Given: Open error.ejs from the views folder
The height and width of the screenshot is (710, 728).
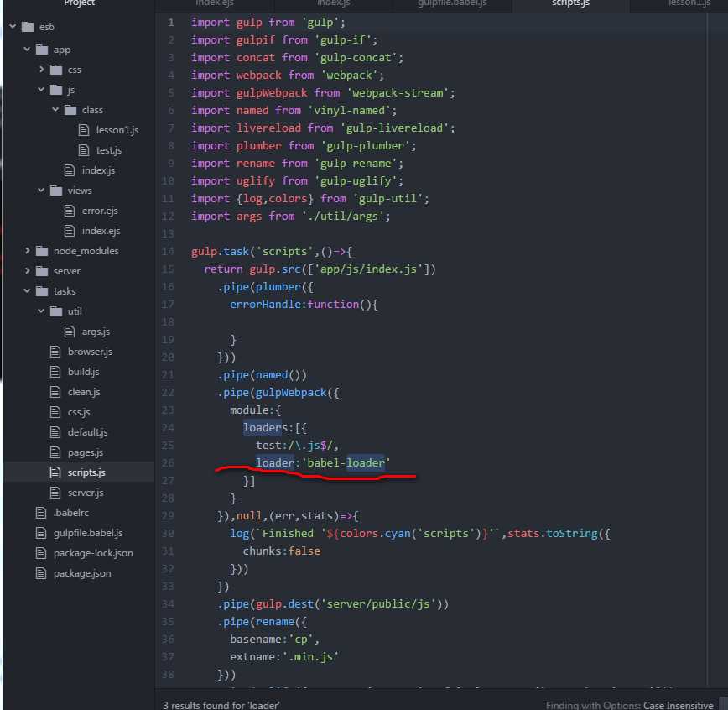Looking at the screenshot, I should coord(100,211).
